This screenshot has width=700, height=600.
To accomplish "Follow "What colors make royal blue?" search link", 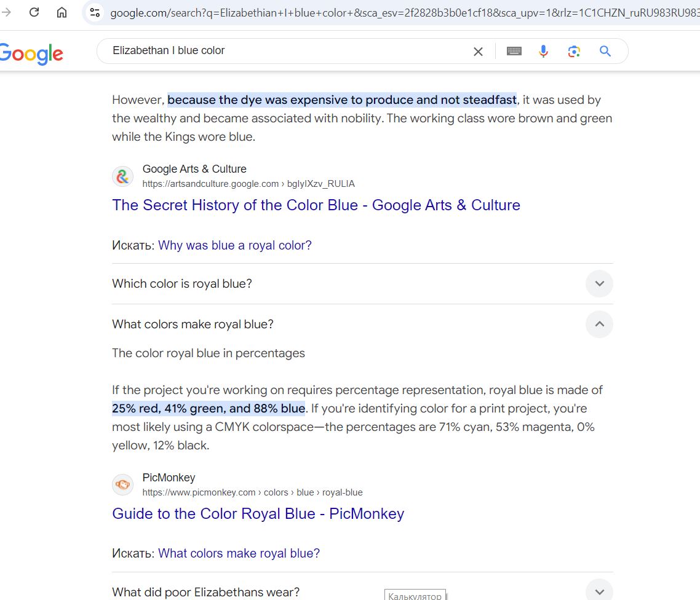I will pyautogui.click(x=239, y=553).
